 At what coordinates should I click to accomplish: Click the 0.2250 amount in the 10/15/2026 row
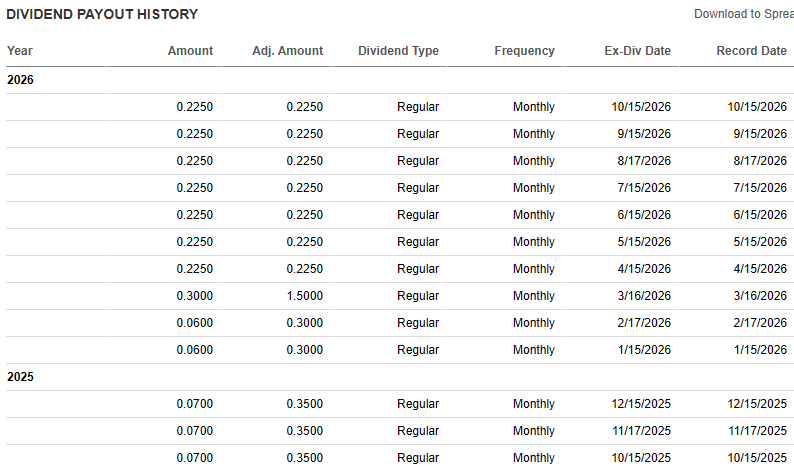[195, 107]
